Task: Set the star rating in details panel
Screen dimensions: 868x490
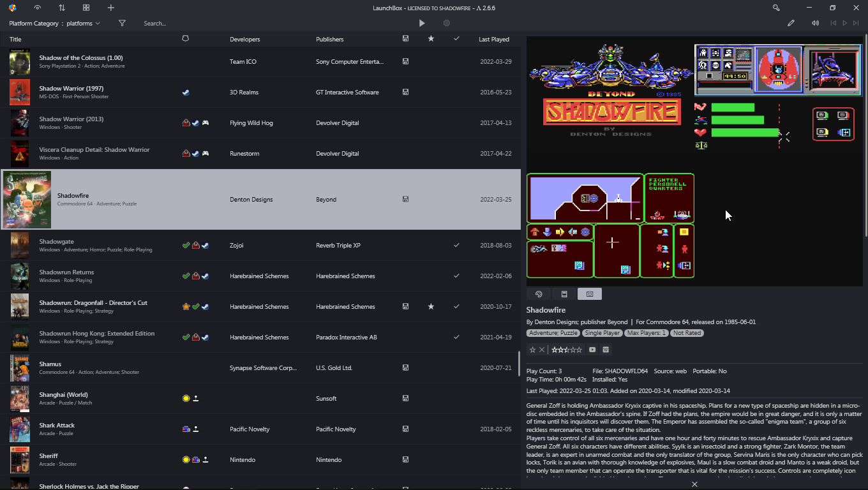Action: point(567,350)
